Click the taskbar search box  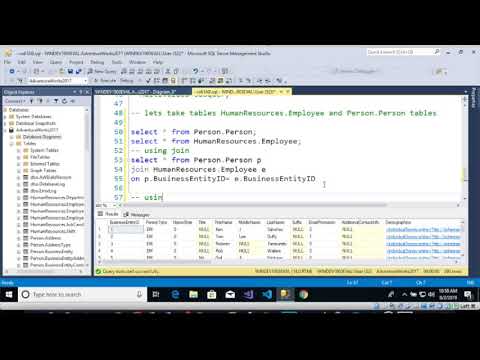(83, 295)
